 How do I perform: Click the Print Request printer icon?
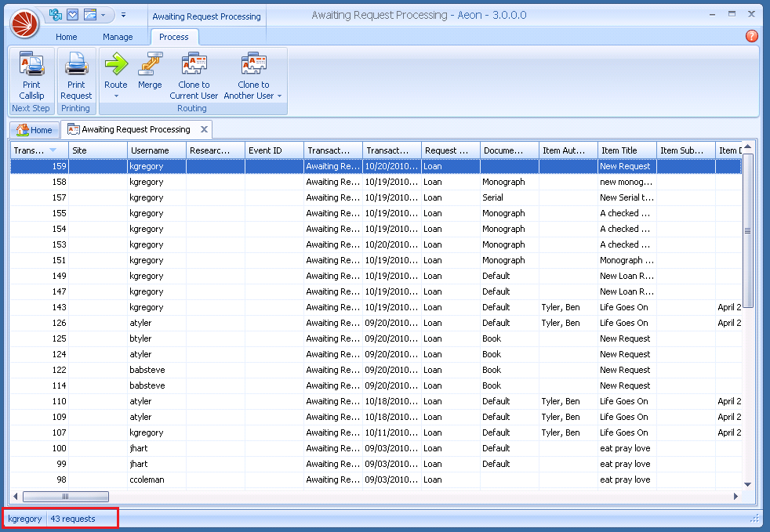pos(76,64)
